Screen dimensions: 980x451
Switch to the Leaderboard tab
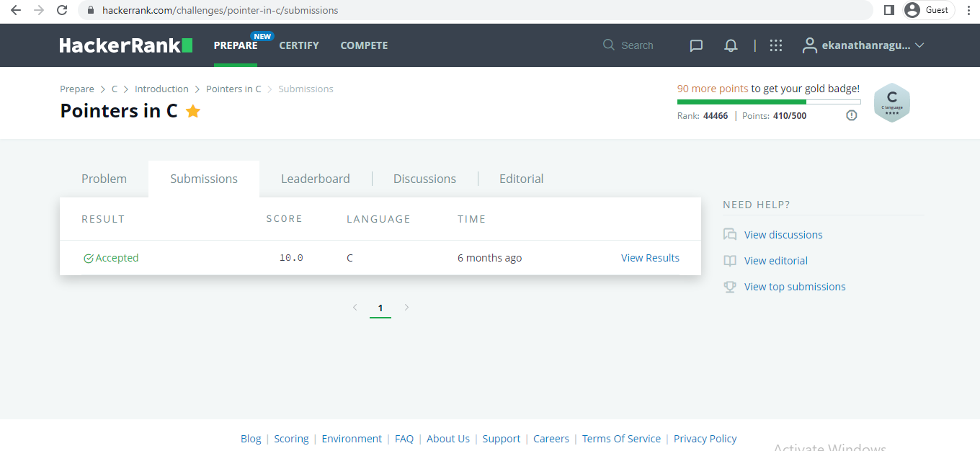pyautogui.click(x=316, y=179)
